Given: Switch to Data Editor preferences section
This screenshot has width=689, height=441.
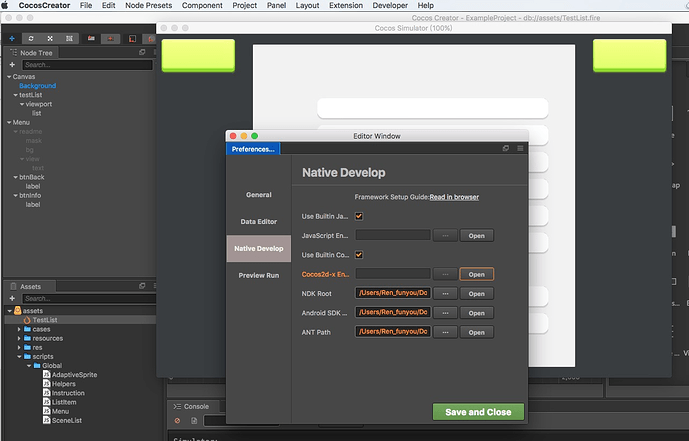Looking at the screenshot, I should (259, 221).
